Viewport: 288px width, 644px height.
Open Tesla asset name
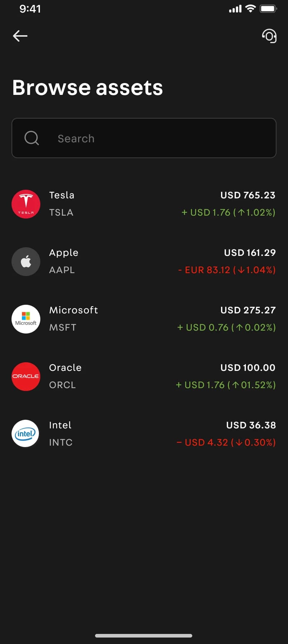(62, 195)
